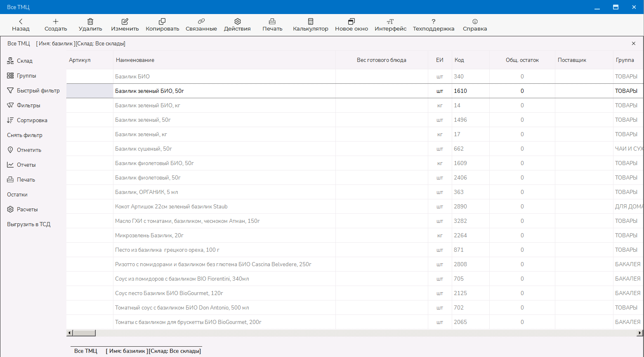644x357 pixels.
Task: Click the Поставщик column header
Action: (x=584, y=60)
